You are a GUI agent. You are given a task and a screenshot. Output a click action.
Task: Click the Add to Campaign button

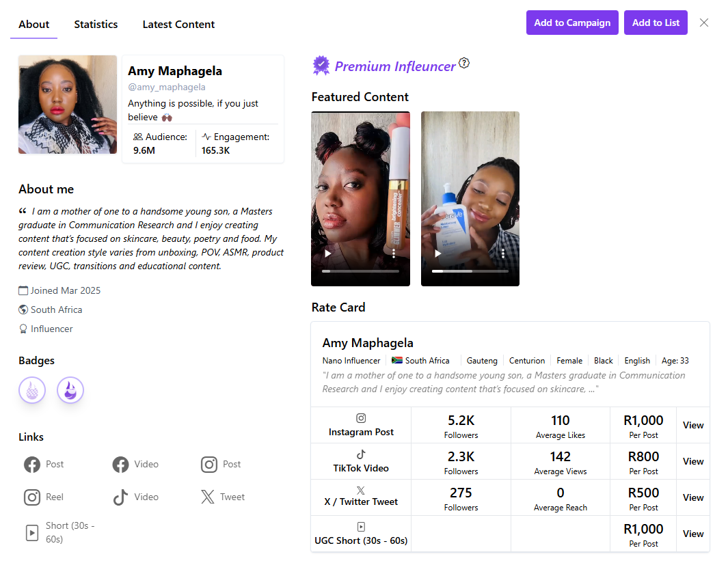[x=572, y=23]
